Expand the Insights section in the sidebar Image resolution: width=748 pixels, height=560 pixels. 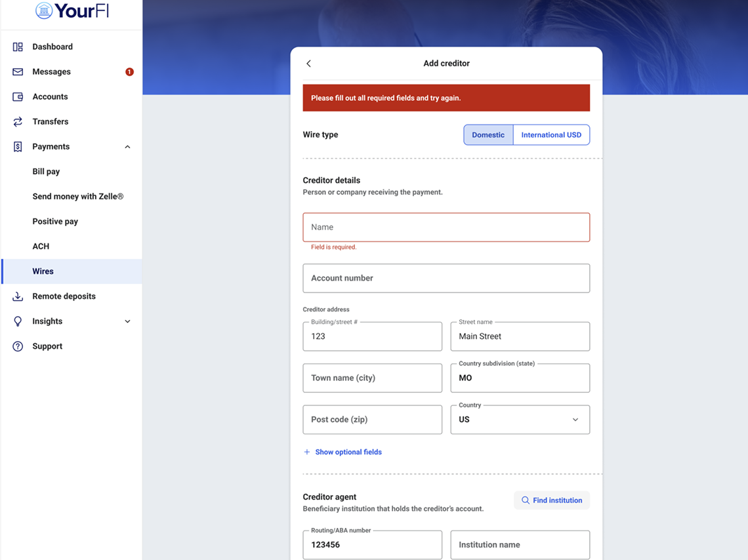pos(127,321)
